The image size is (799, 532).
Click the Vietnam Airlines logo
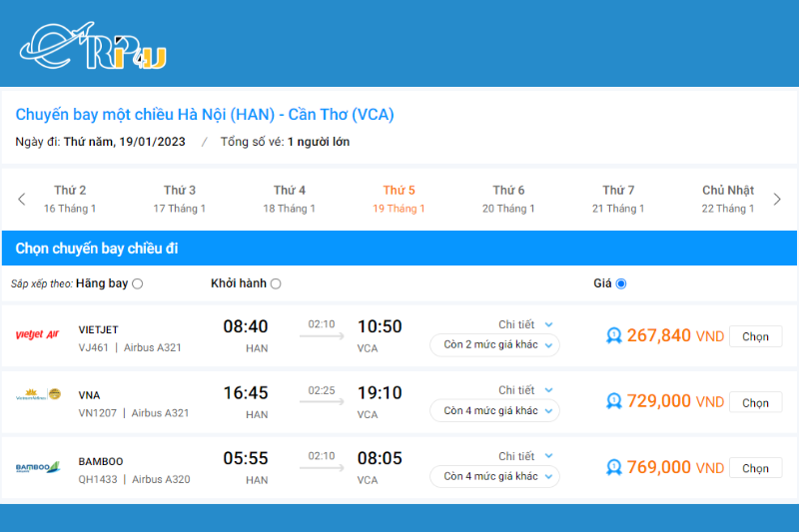coord(38,394)
